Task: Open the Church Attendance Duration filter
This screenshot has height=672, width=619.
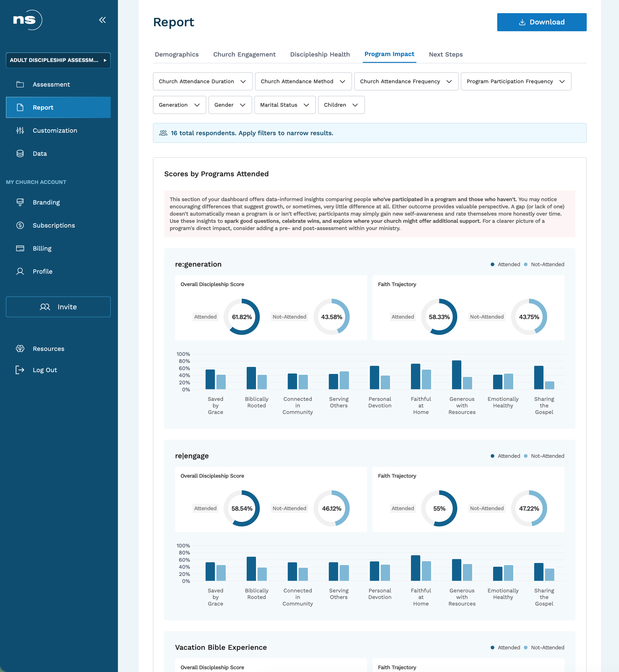Action: [203, 81]
